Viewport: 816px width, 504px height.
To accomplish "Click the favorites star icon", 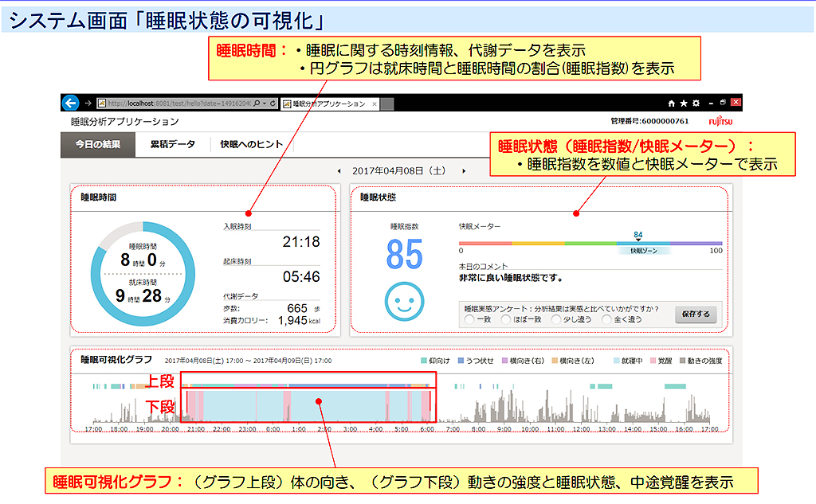I will click(x=684, y=103).
